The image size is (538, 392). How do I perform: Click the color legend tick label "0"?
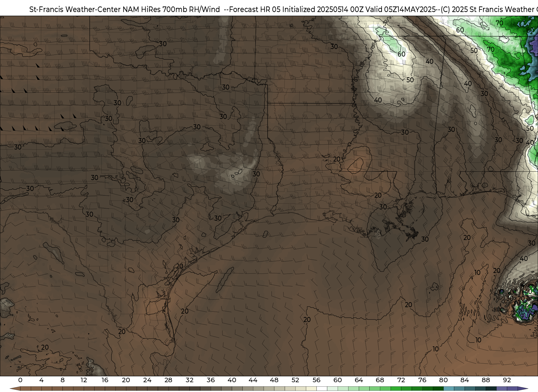[x=20, y=380]
